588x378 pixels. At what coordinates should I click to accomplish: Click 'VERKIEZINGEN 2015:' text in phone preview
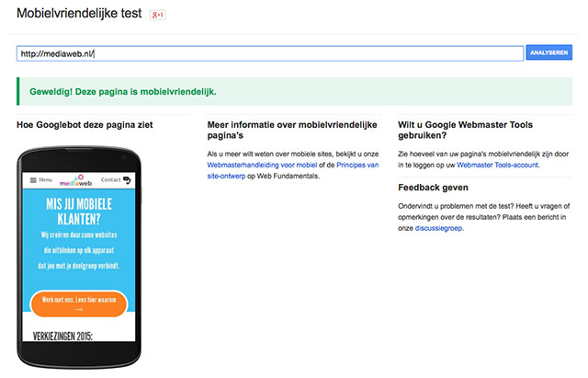click(x=62, y=336)
